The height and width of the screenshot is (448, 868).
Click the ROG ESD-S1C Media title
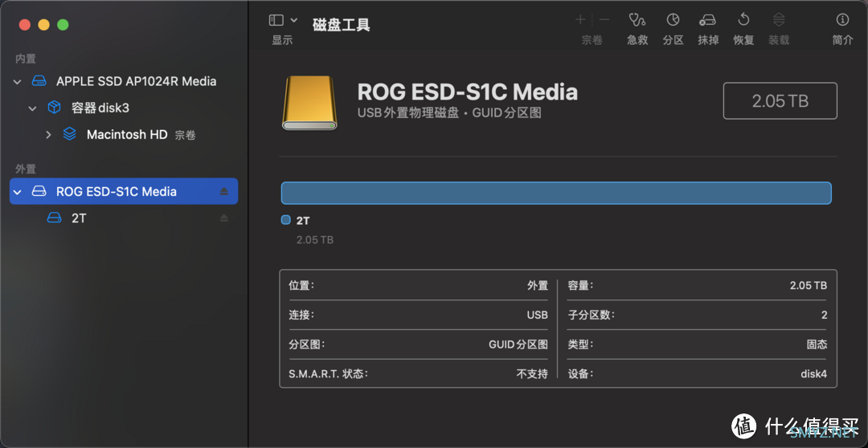[468, 92]
